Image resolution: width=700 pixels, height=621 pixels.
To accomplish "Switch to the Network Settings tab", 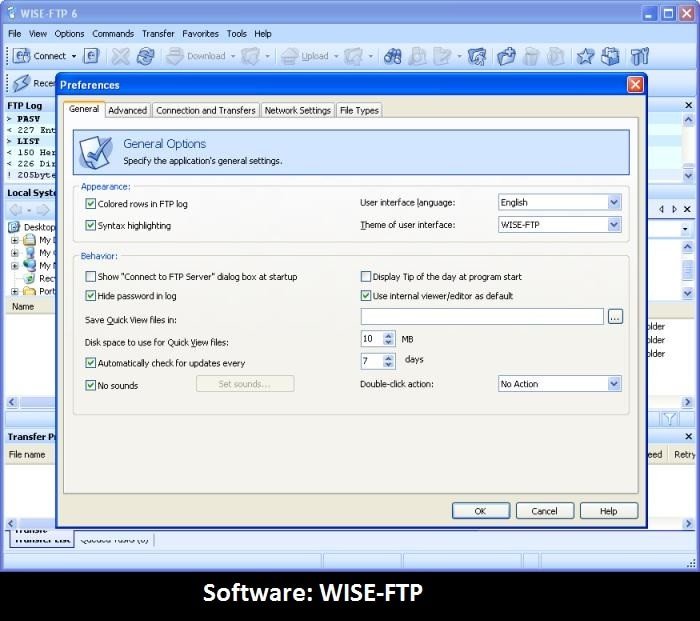I will coord(297,110).
